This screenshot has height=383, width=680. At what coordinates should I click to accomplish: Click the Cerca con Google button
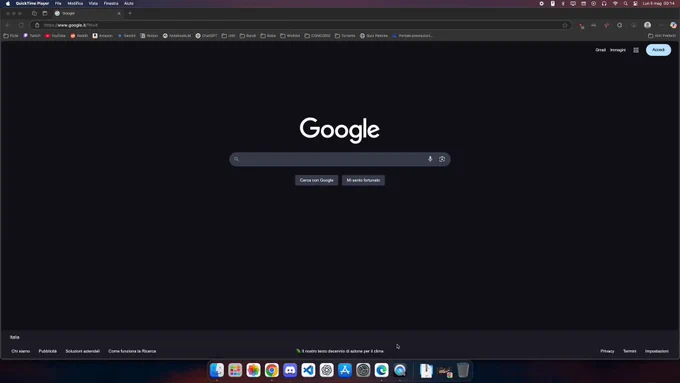317,180
